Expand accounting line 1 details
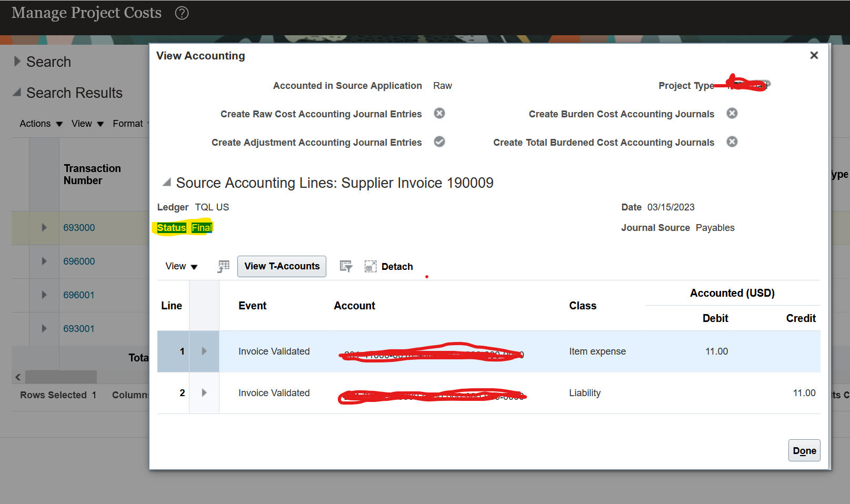This screenshot has height=504, width=850. tap(204, 351)
